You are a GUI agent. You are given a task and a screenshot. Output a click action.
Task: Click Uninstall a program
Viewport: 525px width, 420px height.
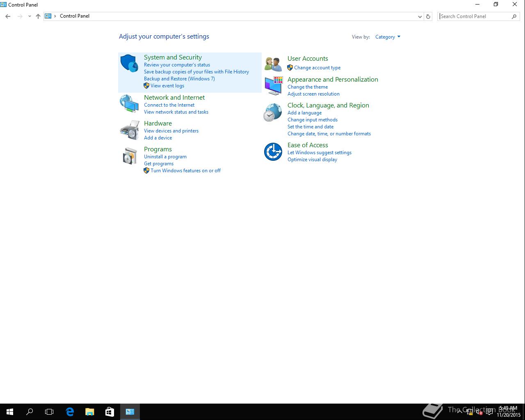(165, 157)
